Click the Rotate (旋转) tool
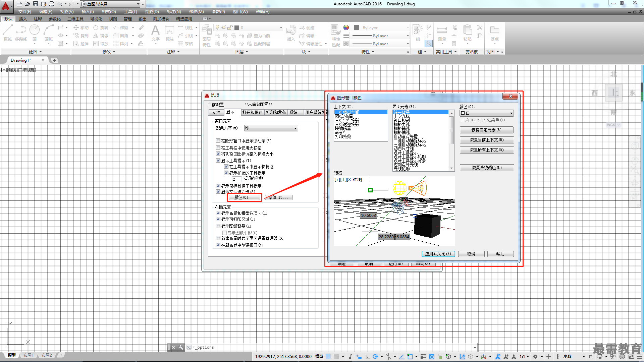Viewport: 644px width, 362px height. (x=101, y=27)
